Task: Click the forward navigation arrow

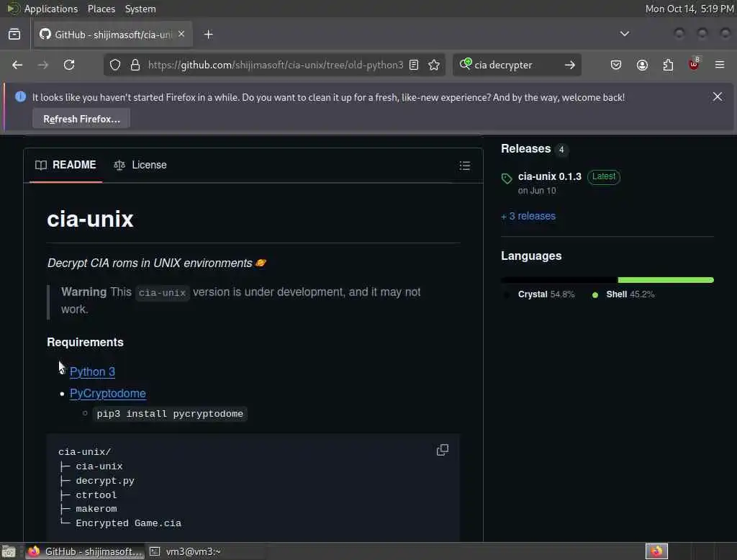Action: (42, 65)
